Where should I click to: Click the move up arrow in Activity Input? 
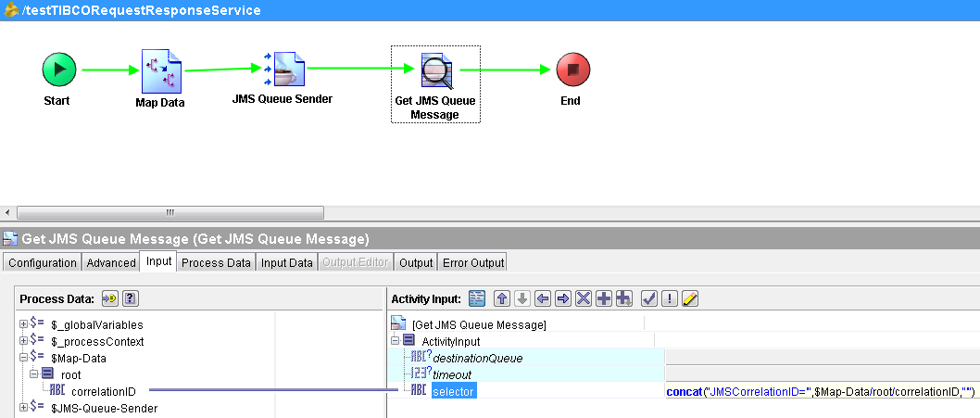(x=502, y=298)
